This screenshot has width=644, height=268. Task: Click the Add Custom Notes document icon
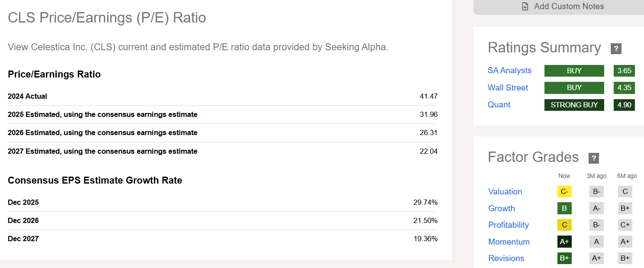525,6
